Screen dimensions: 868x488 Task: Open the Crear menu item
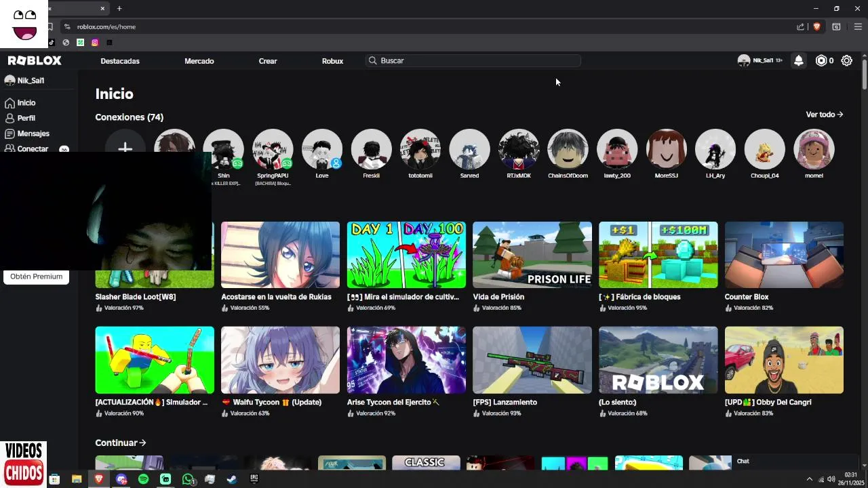(268, 61)
